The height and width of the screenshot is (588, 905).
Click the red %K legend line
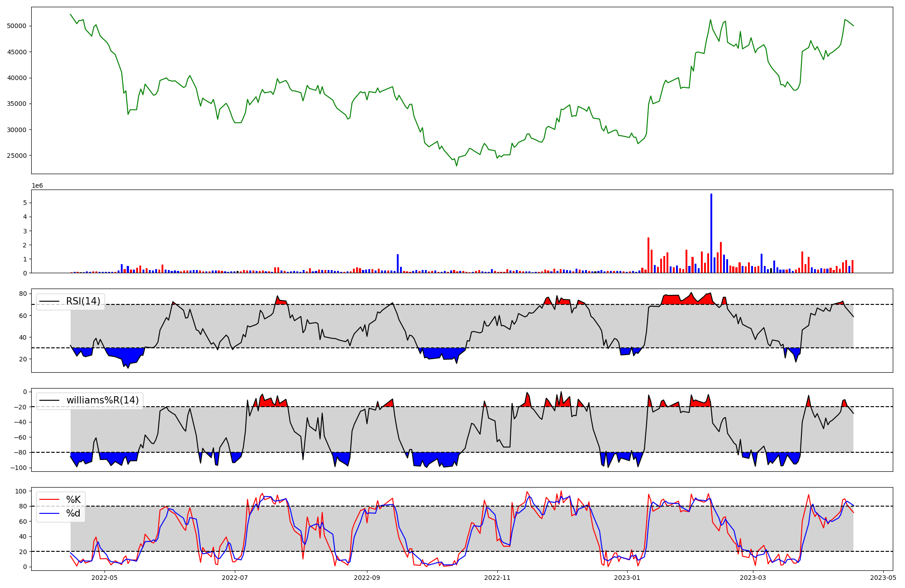pyautogui.click(x=50, y=500)
